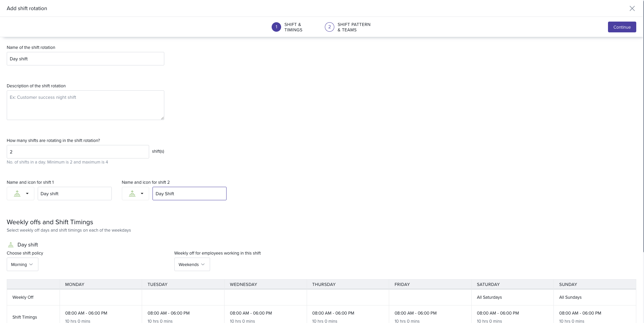The image size is (644, 323).
Task: Grab the description box resize handle
Action: click(x=162, y=118)
